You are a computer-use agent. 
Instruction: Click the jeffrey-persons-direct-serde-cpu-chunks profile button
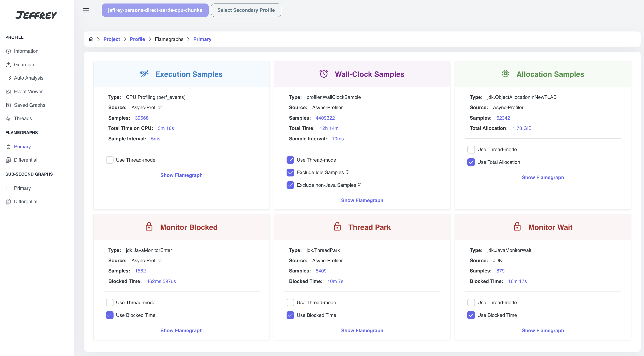pyautogui.click(x=155, y=10)
